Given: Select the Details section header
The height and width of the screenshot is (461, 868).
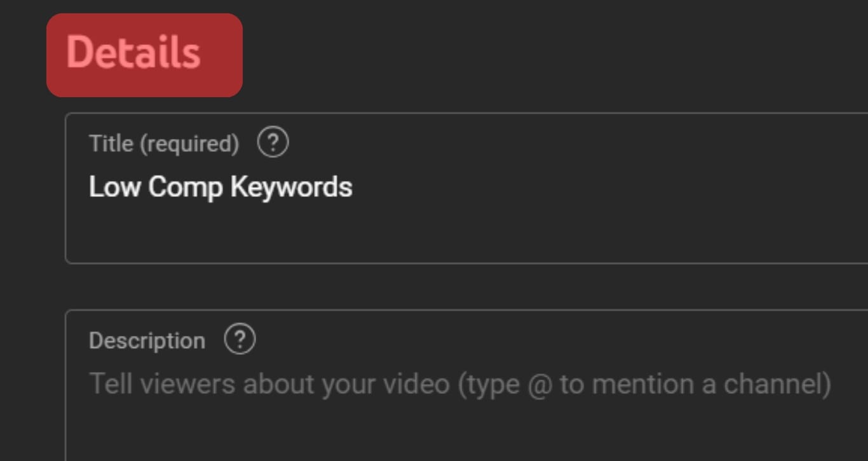Looking at the screenshot, I should click(144, 55).
